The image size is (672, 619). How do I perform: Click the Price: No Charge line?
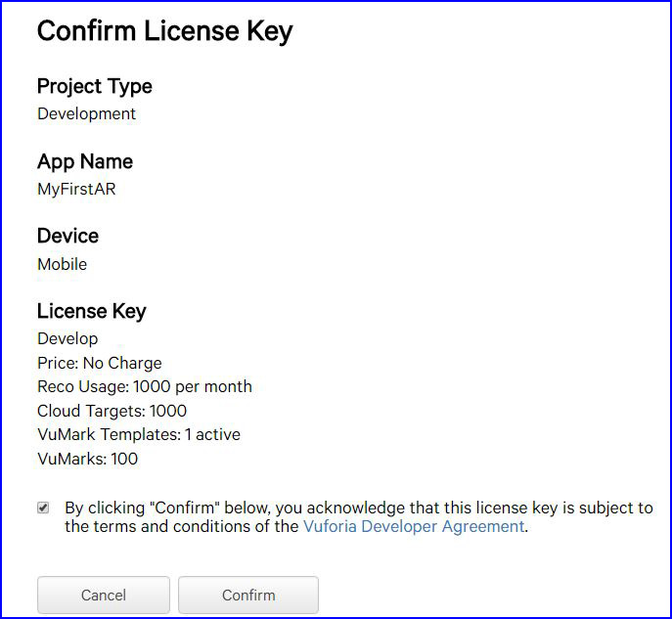pos(100,363)
